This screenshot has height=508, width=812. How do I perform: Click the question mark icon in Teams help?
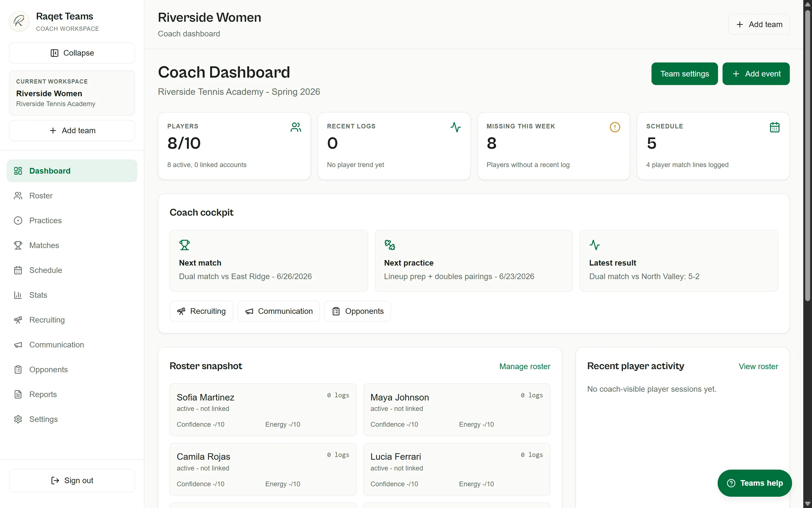click(731, 483)
